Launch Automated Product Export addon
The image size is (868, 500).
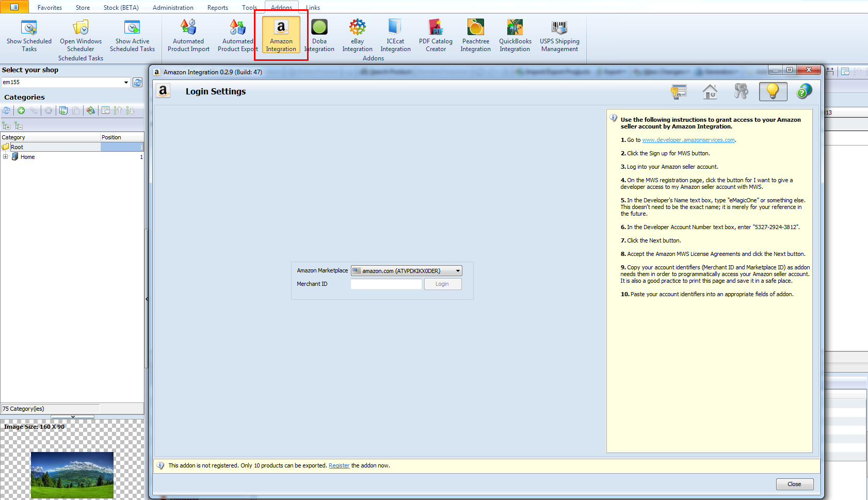[x=237, y=35]
